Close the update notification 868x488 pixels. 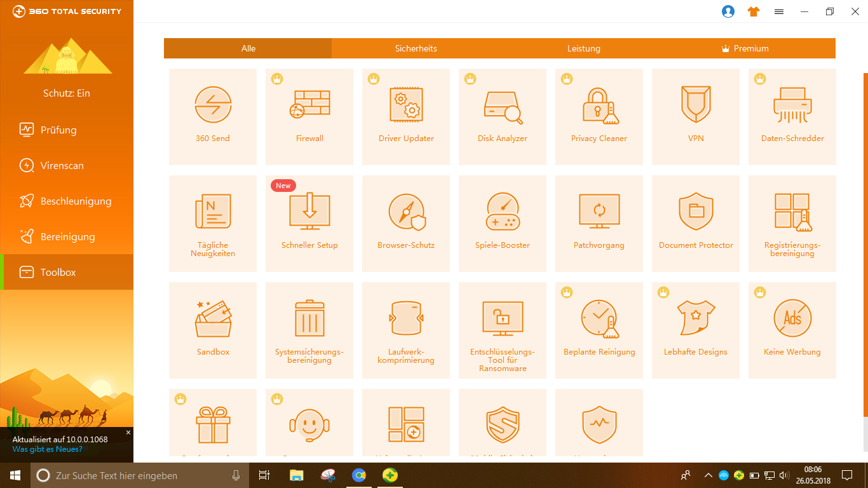(x=128, y=432)
